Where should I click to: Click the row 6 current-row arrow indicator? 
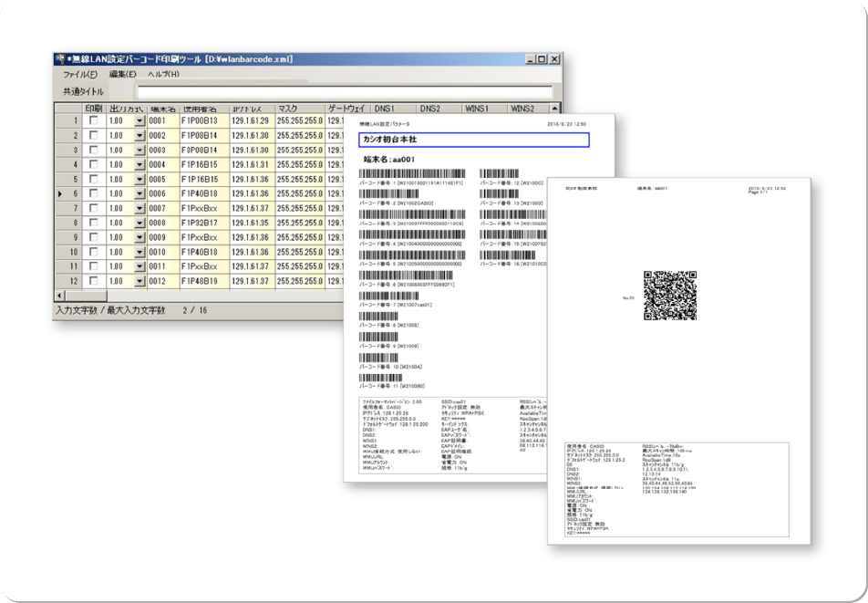pyautogui.click(x=60, y=194)
